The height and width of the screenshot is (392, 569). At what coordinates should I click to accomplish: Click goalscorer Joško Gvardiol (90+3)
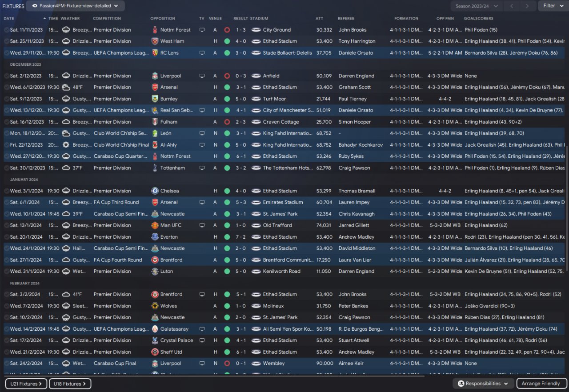point(489,306)
